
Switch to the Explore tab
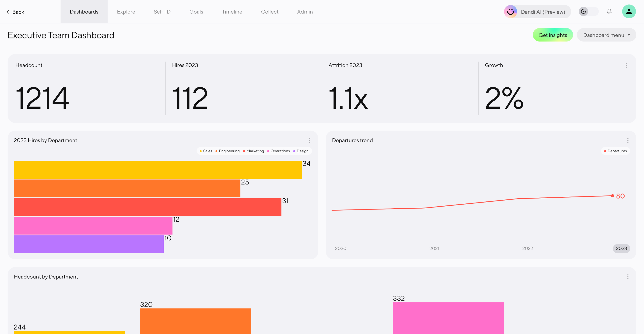[x=126, y=12]
